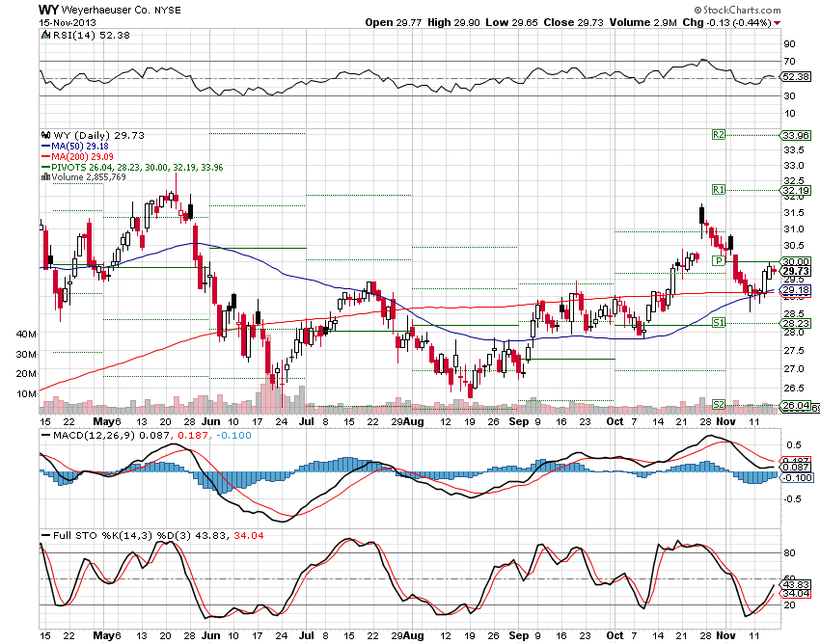Screen dimensions: 820x644
Task: Click Jun on date axis below Stochastic panel
Action: pyautogui.click(x=210, y=635)
